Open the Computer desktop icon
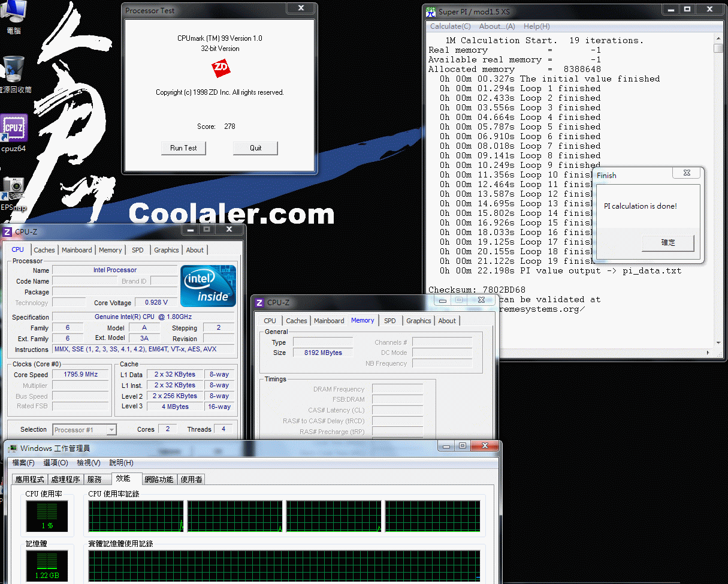This screenshot has height=584, width=728. point(13,16)
